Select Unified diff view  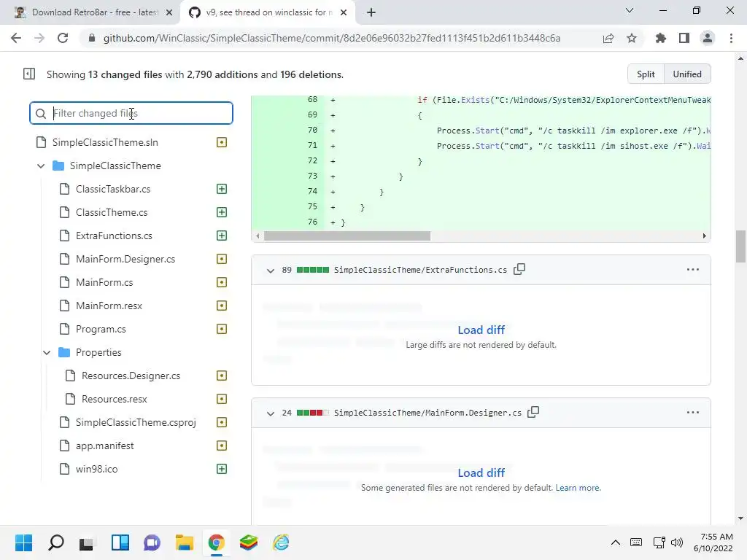[x=687, y=74]
